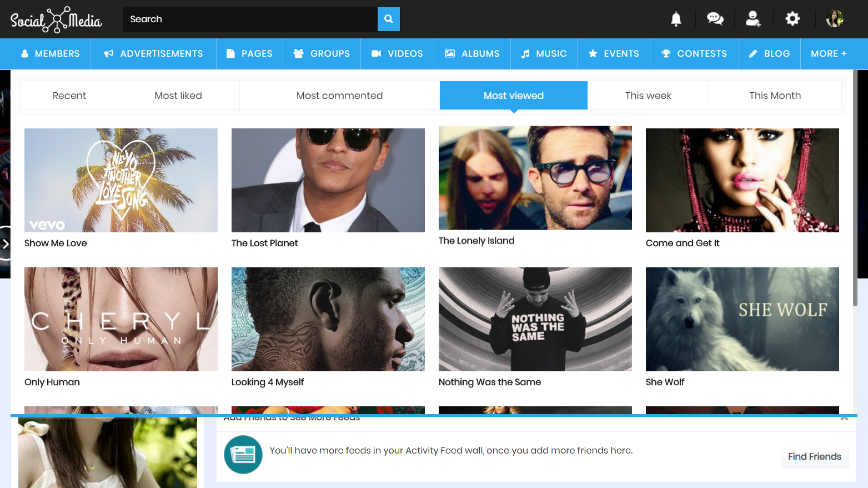Click the left-edge slider arrow

click(x=5, y=243)
